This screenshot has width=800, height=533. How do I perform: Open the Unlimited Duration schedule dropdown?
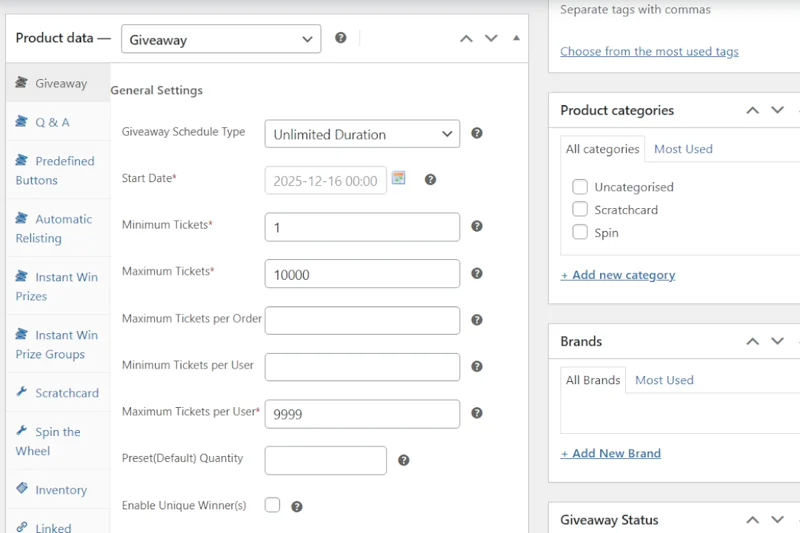pyautogui.click(x=362, y=134)
